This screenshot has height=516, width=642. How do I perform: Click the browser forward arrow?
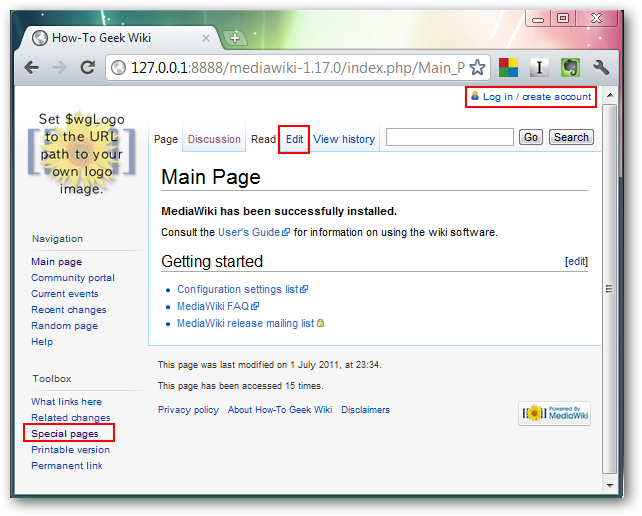pyautogui.click(x=59, y=68)
